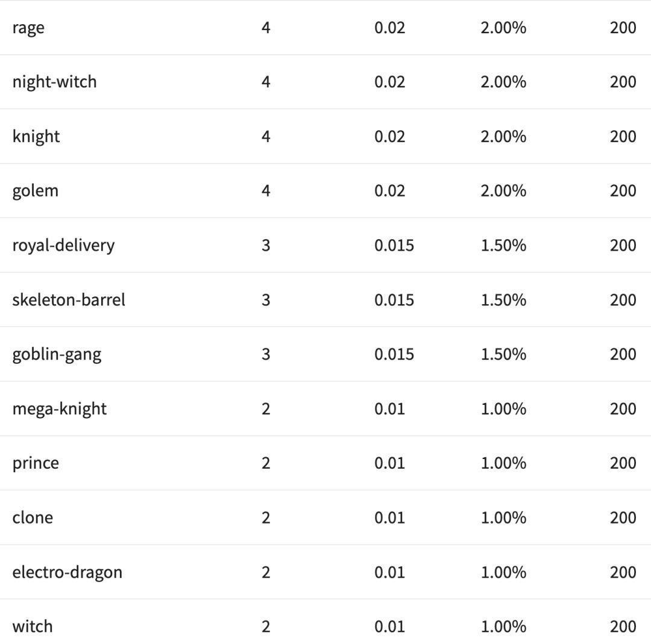
Task: Click the 'goblin-gang' row label
Action: coord(57,354)
